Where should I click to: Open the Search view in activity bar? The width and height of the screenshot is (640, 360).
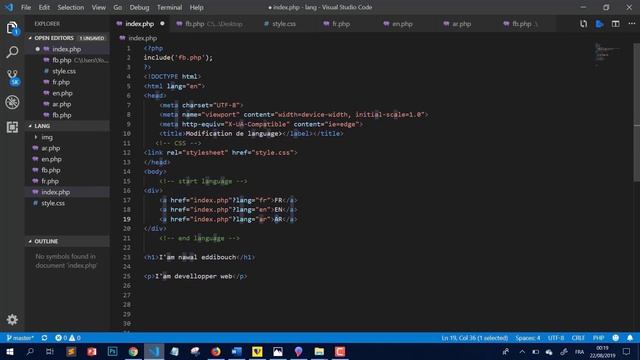pos(12,52)
